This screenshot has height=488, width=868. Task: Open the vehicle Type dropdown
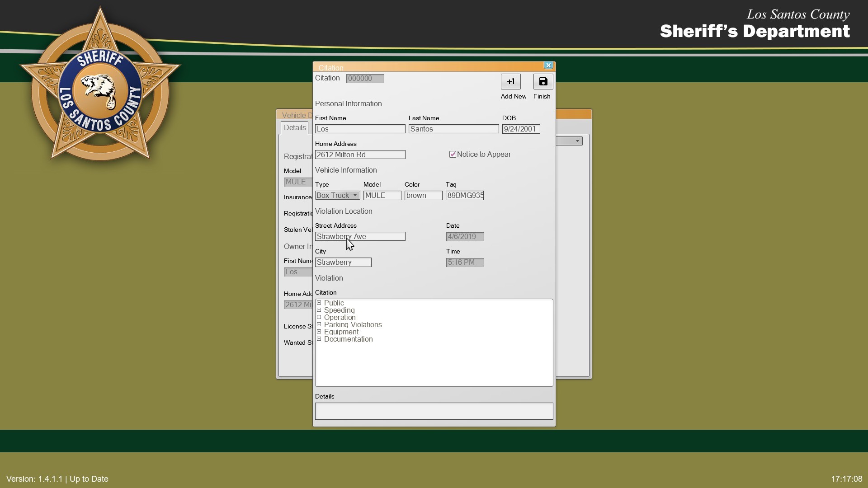[x=355, y=196]
